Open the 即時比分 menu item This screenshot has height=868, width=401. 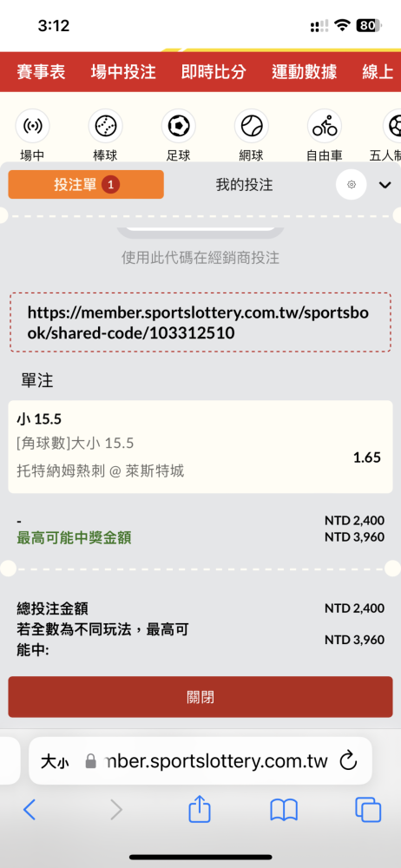click(214, 72)
